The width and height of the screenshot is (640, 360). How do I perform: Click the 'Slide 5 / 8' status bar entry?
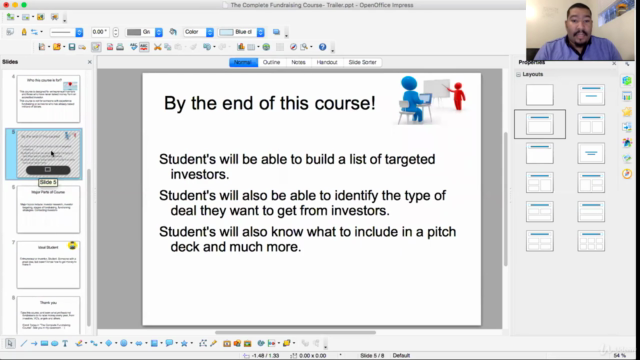point(372,356)
